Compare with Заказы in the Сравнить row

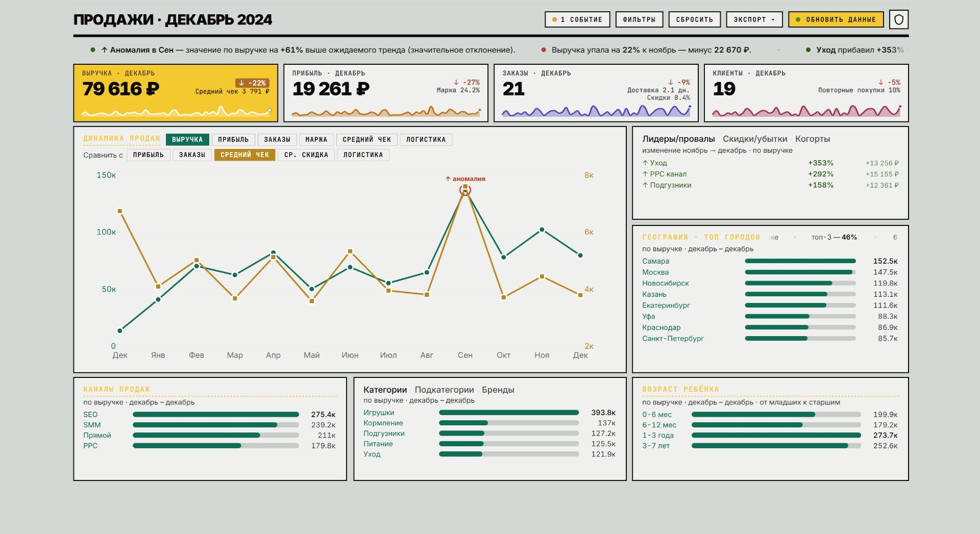pos(192,155)
